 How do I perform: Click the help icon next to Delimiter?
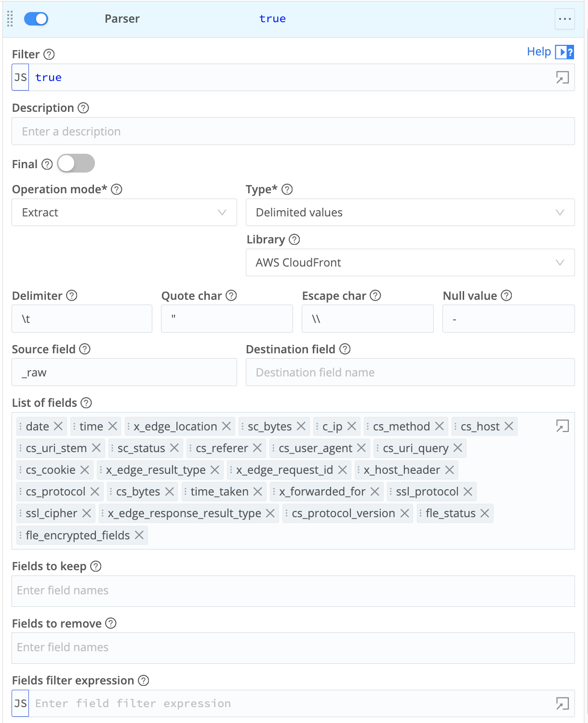[72, 296]
